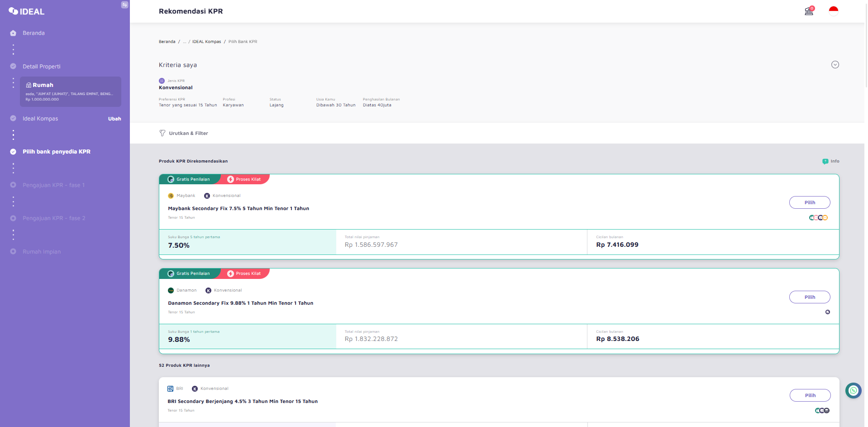Click the sidebar collapse toggle icon

pyautogui.click(x=124, y=5)
